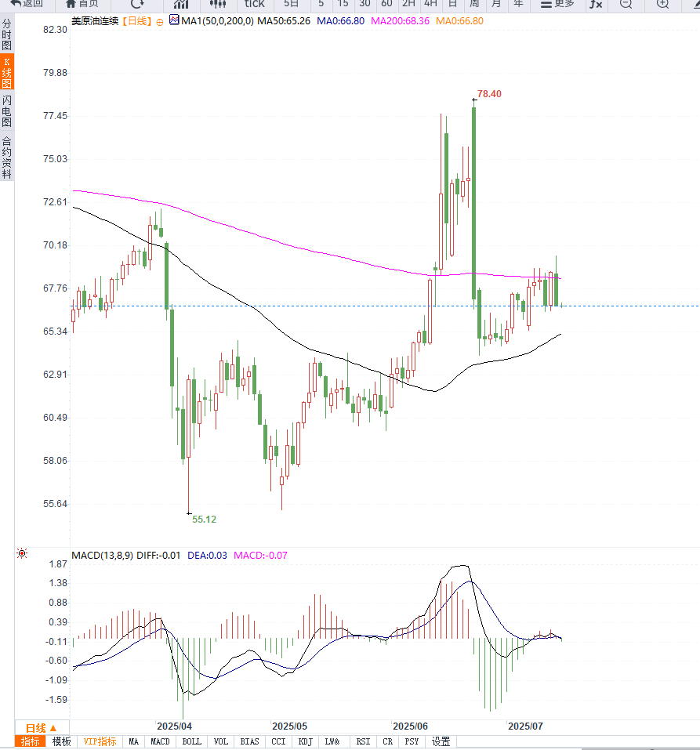This screenshot has width=700, height=750.
Task: Zoom in the chart with plus magnifier
Action: (x=662, y=4)
